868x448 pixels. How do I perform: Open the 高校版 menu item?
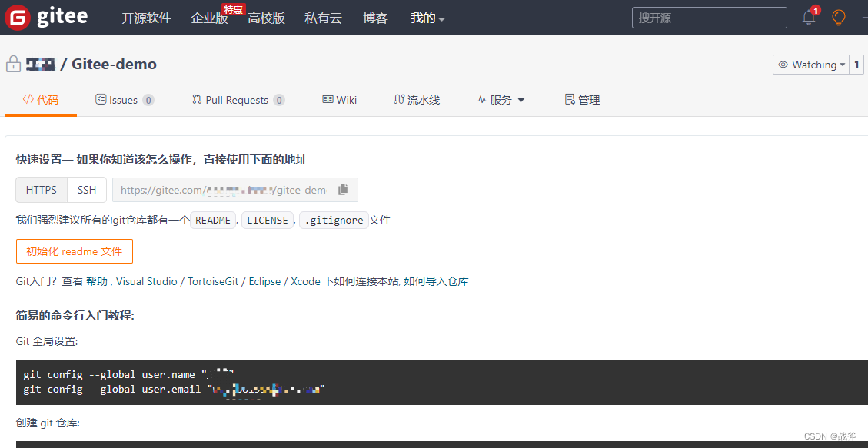pyautogui.click(x=266, y=18)
